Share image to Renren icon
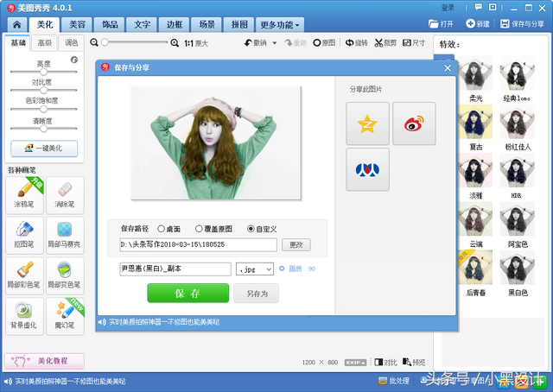Viewport: 553px width, 392px height. click(367, 169)
